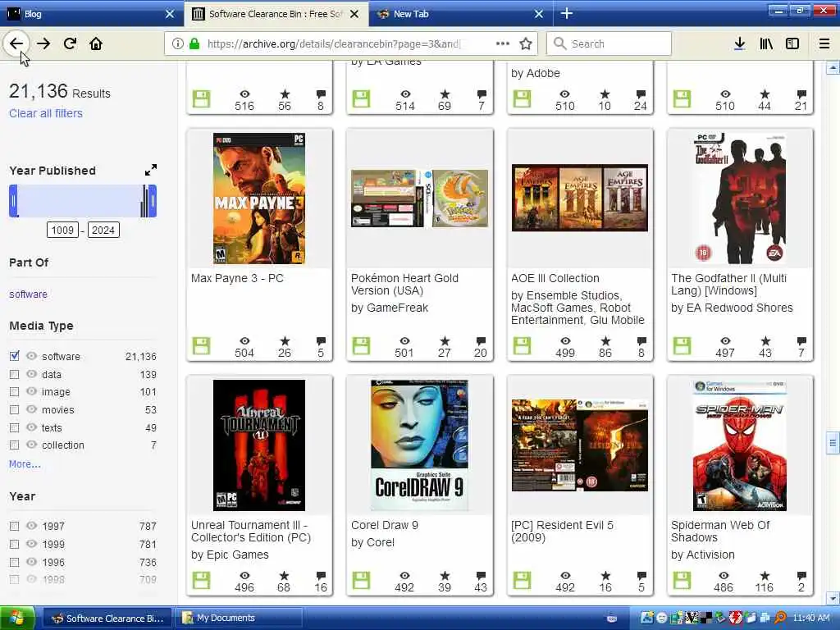Expand the Year Published histogram
840x630 pixels.
pyautogui.click(x=151, y=170)
